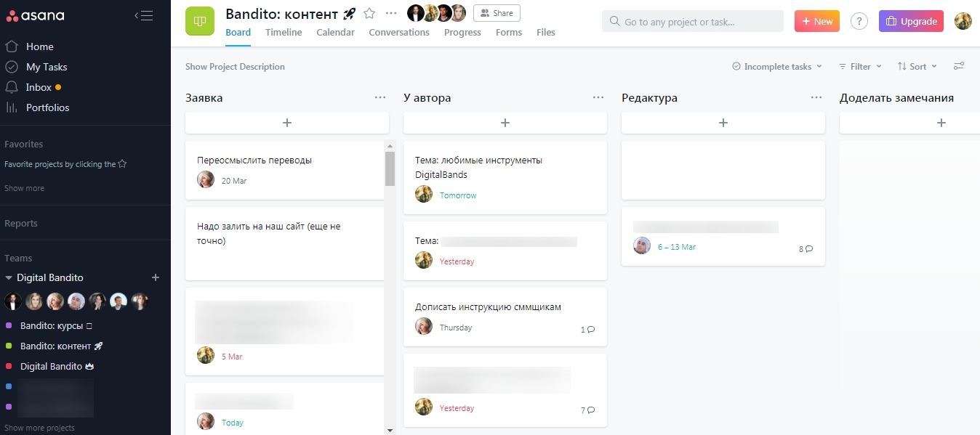Open the Редактура column ellipsis menu

(x=816, y=98)
